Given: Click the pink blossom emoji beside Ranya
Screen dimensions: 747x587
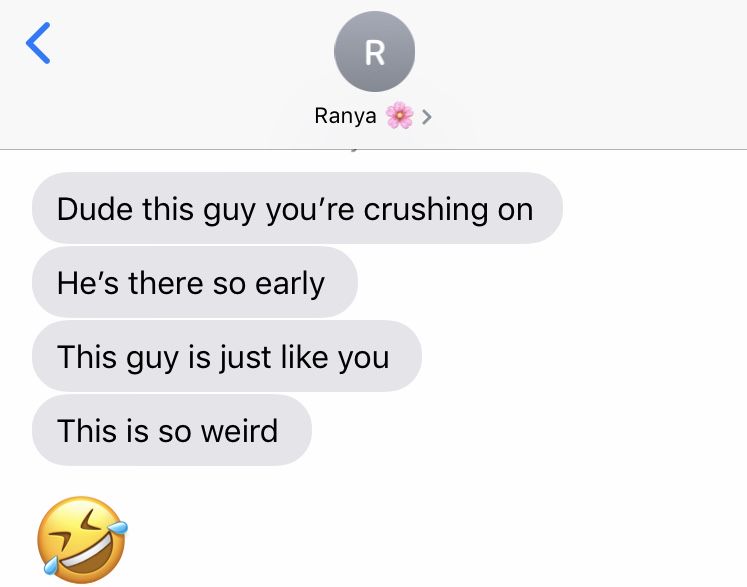Looking at the screenshot, I should click(399, 116).
